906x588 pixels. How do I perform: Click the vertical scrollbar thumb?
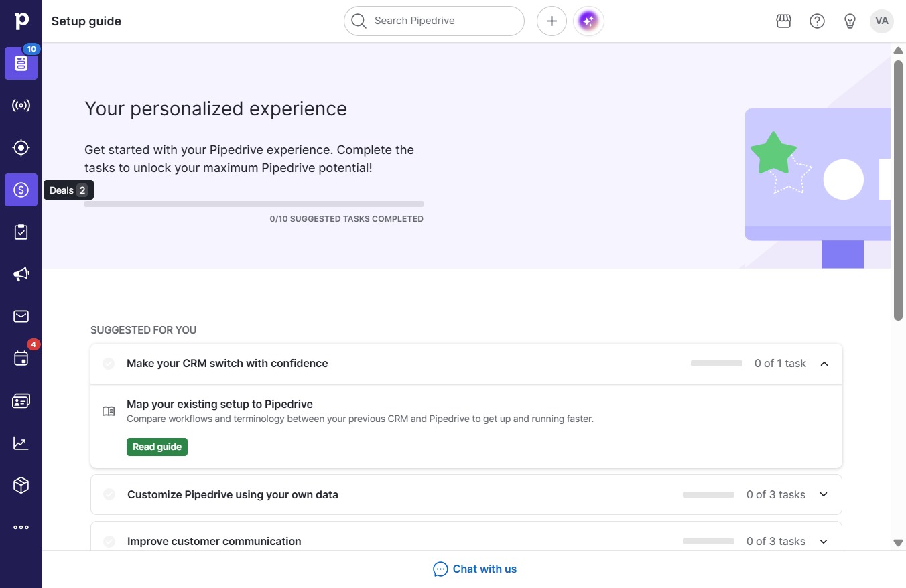898,191
